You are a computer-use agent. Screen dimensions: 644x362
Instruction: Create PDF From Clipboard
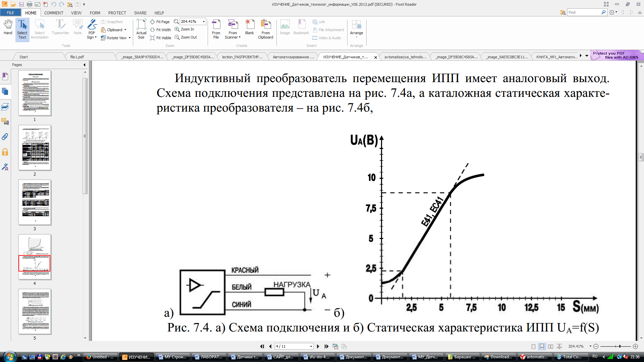coord(266,29)
